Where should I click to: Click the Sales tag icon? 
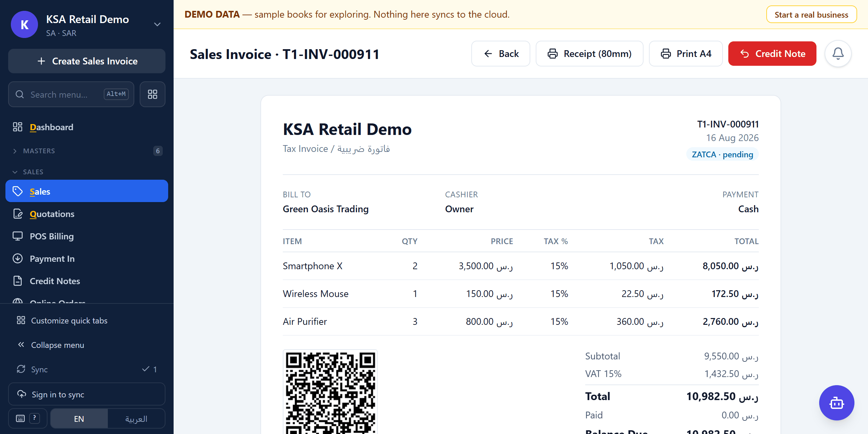coord(18,191)
